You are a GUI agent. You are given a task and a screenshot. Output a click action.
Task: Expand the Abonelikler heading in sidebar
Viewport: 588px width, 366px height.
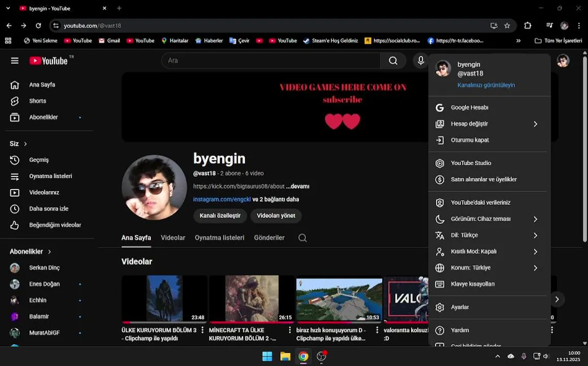(x=30, y=252)
